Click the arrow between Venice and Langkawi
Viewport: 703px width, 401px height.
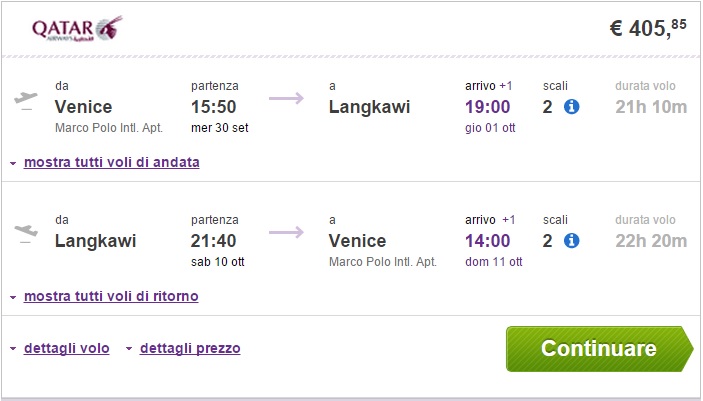click(x=286, y=98)
